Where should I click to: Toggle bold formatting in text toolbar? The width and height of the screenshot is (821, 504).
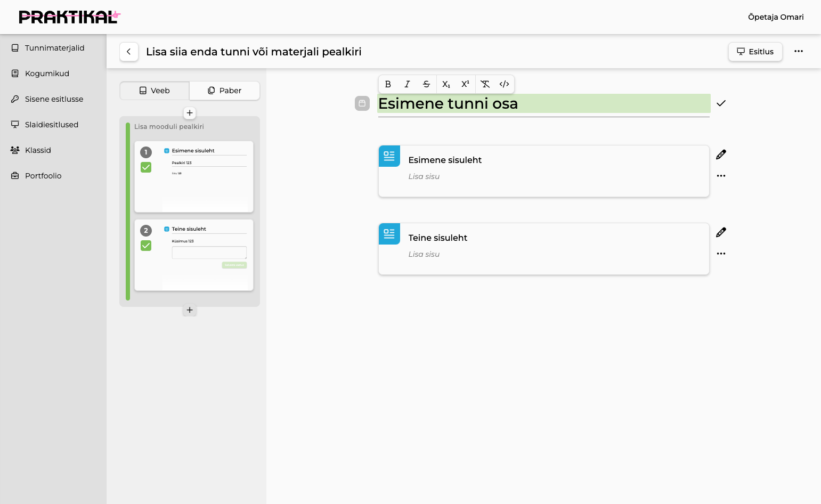pyautogui.click(x=388, y=84)
